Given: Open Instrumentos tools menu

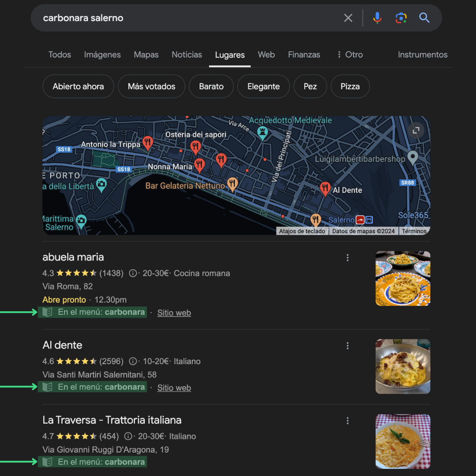Looking at the screenshot, I should (x=423, y=55).
